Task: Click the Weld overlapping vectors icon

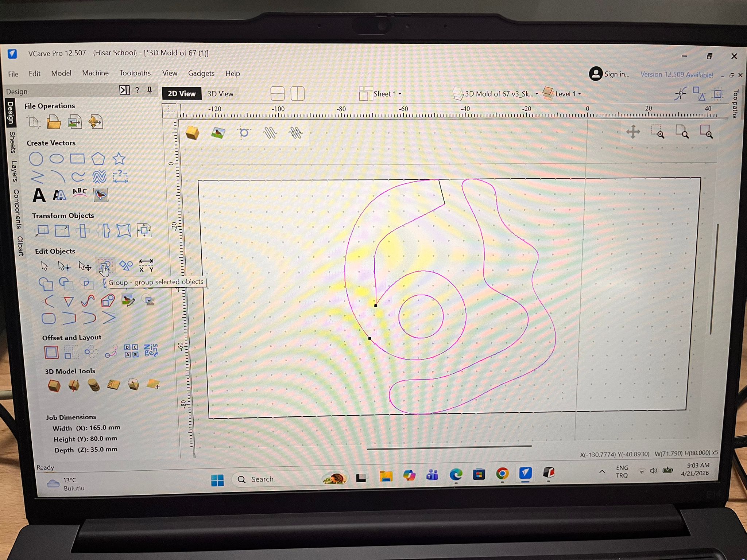Action: [x=46, y=284]
